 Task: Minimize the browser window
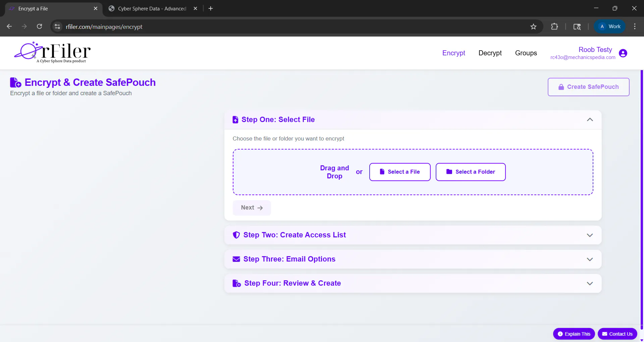tap(596, 8)
